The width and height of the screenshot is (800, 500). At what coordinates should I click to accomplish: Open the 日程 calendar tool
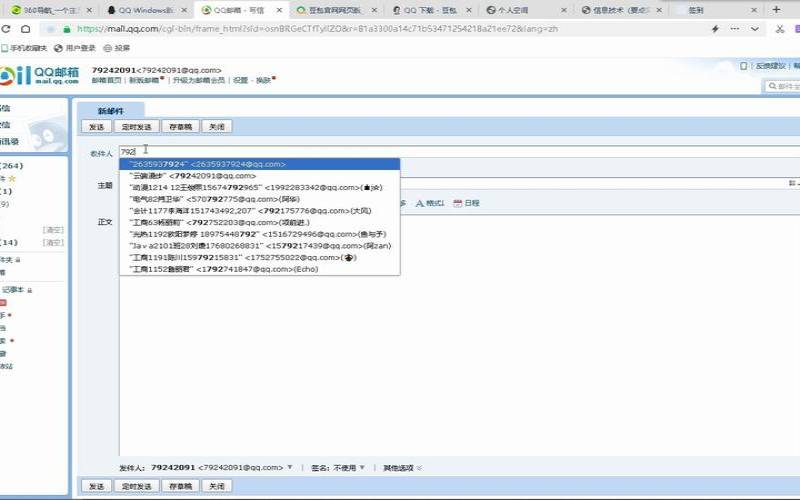(x=466, y=203)
